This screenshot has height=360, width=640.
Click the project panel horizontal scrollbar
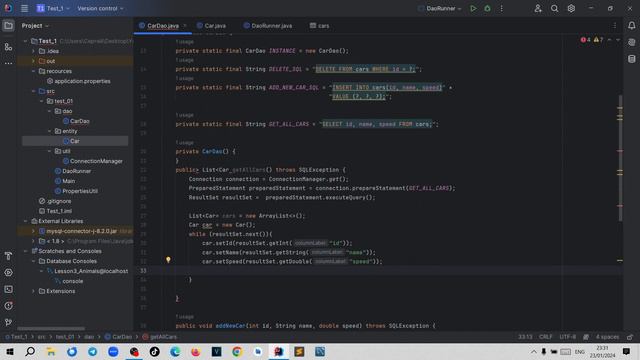[x=51, y=329]
